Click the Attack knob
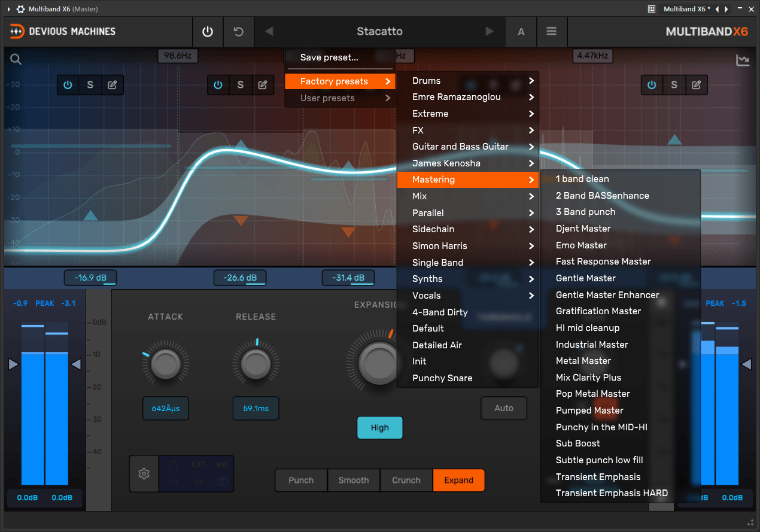The width and height of the screenshot is (760, 532). tap(165, 364)
